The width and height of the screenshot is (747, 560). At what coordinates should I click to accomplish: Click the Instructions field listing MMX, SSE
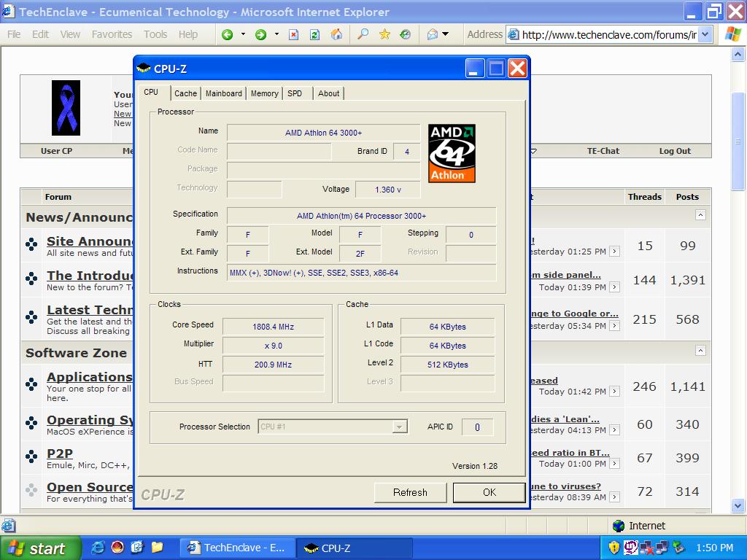click(x=362, y=273)
